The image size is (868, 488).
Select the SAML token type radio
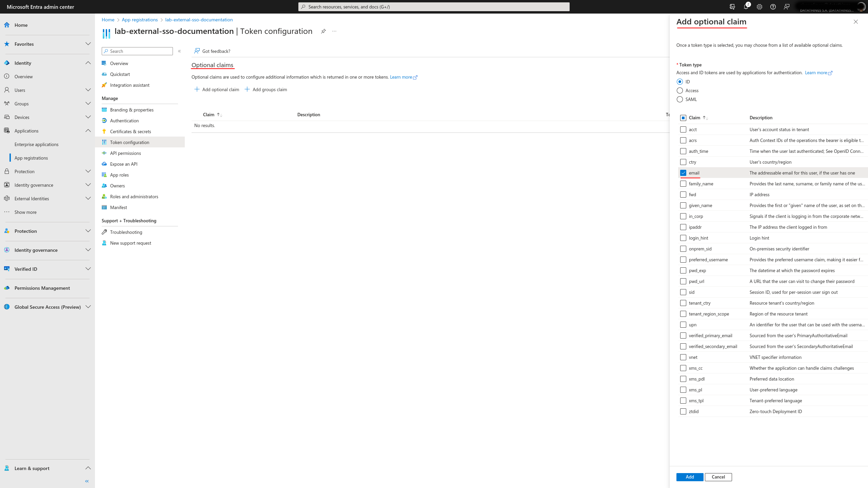pyautogui.click(x=679, y=99)
